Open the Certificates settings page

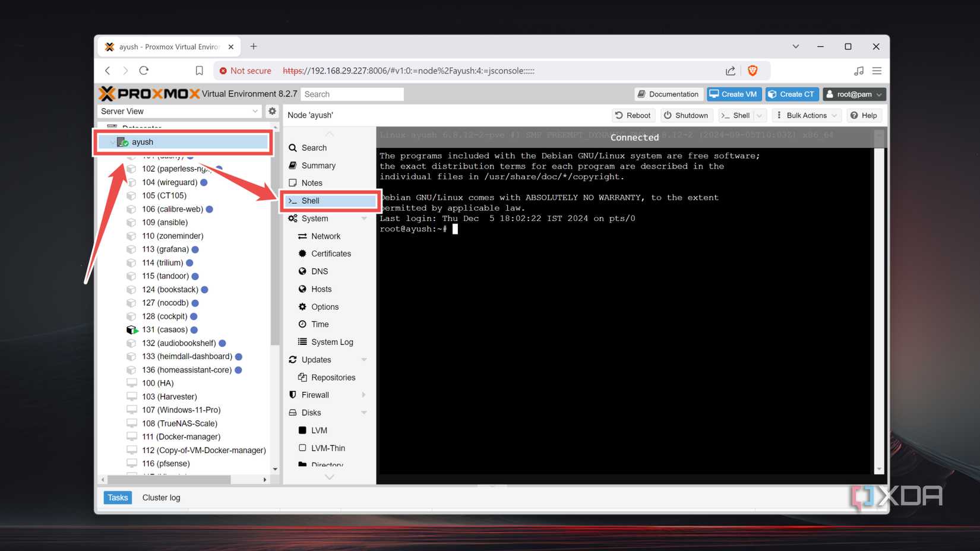[x=331, y=254]
